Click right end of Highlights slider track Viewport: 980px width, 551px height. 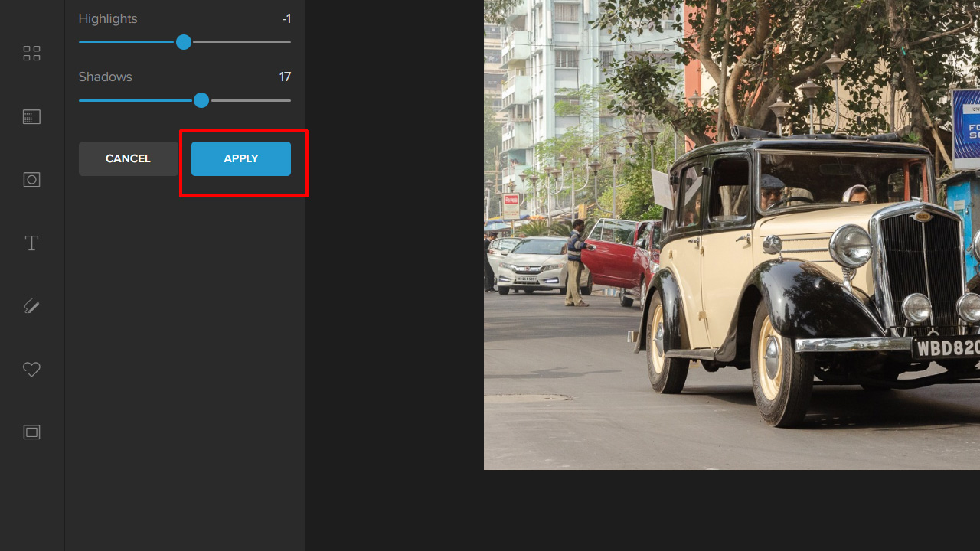pos(288,42)
